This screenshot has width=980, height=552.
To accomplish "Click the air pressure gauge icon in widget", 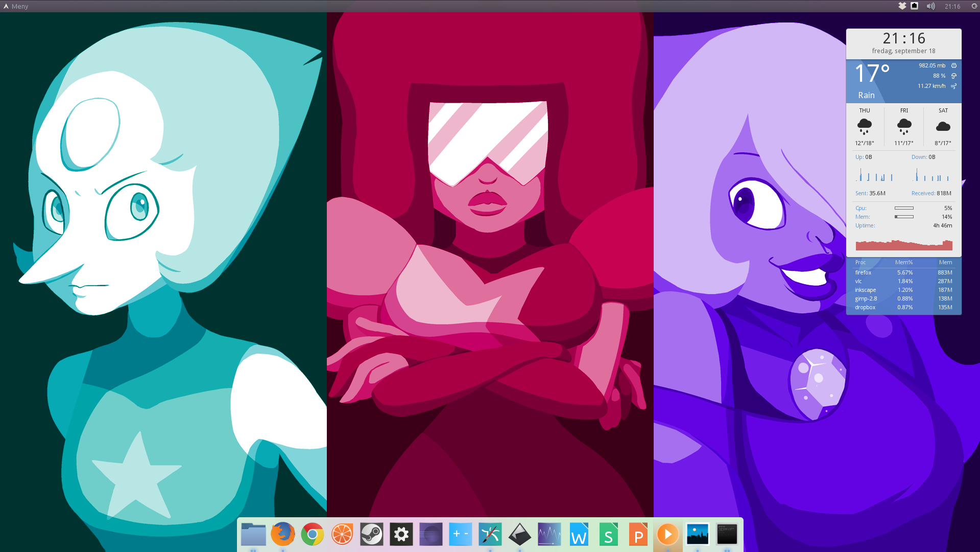I will click(x=954, y=65).
